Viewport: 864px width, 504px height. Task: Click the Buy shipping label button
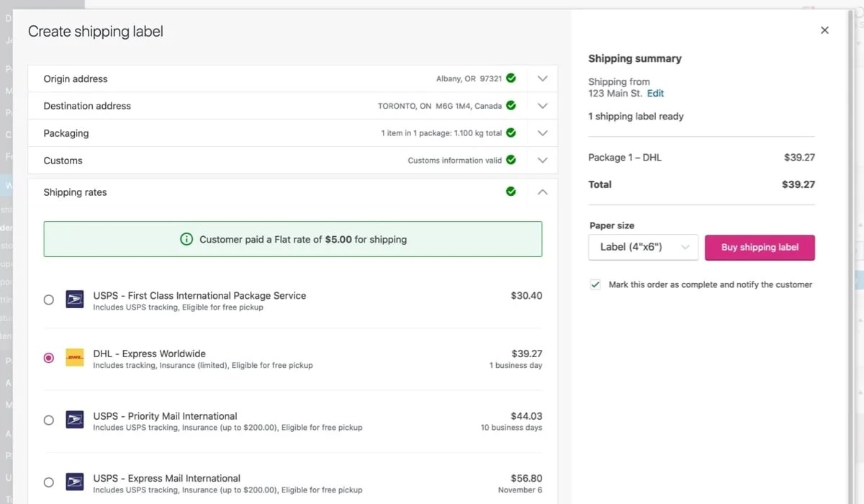point(760,248)
